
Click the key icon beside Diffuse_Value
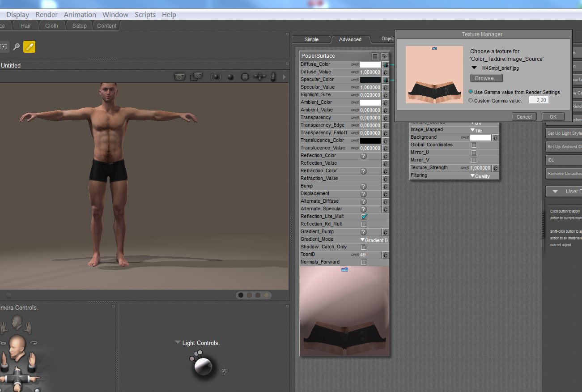point(355,72)
